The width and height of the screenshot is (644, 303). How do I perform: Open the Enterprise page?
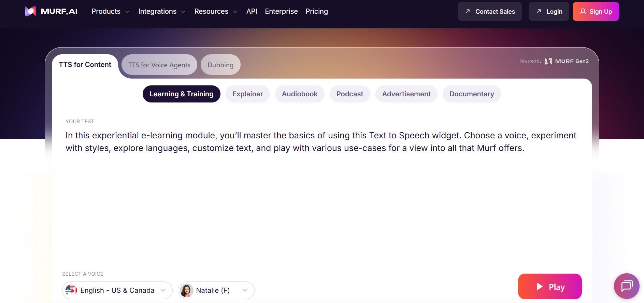click(281, 11)
